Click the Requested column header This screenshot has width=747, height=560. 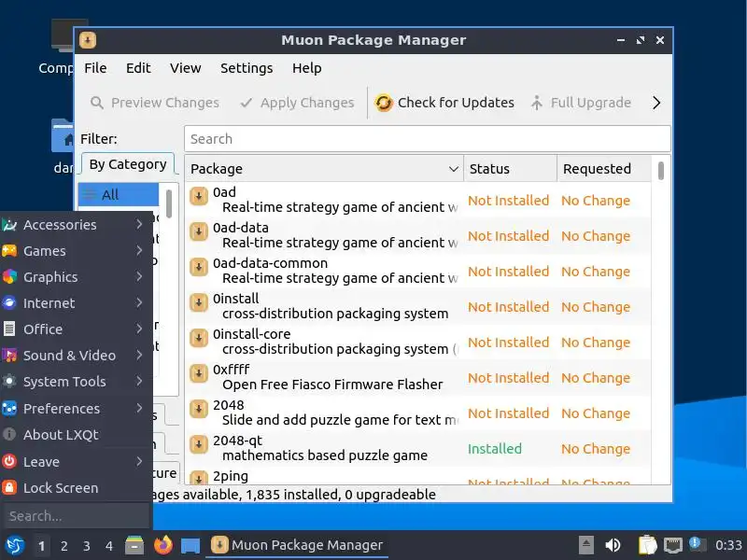tap(603, 169)
